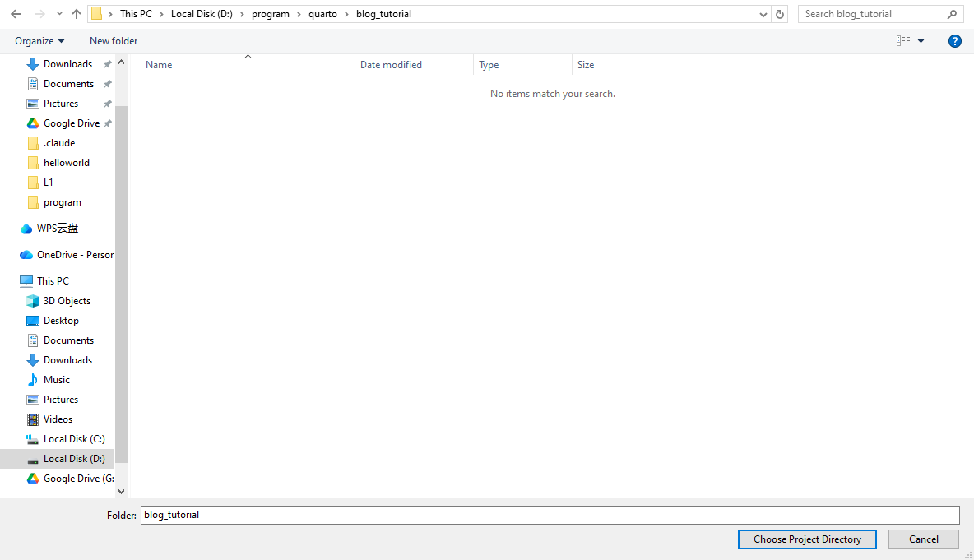Click the Search blog_tutorial box
Viewport: 974px width, 560px height.
pos(872,14)
